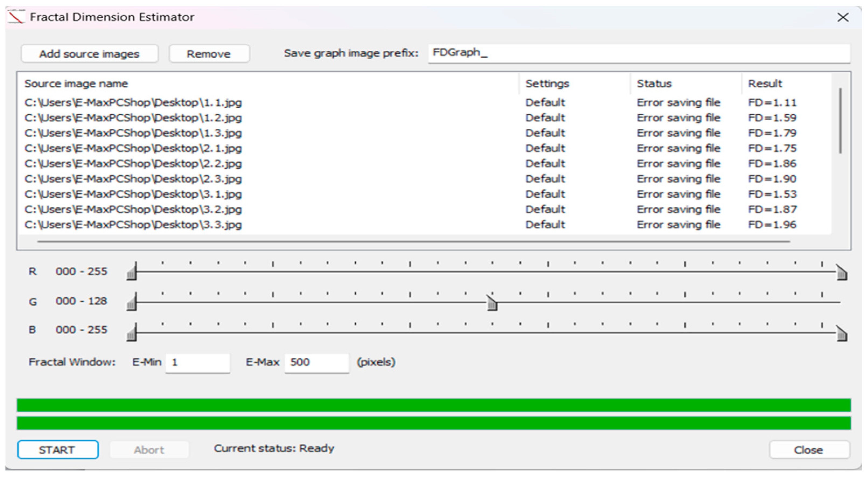Close the window with the title bar X
This screenshot has height=477, width=868.
tap(843, 17)
